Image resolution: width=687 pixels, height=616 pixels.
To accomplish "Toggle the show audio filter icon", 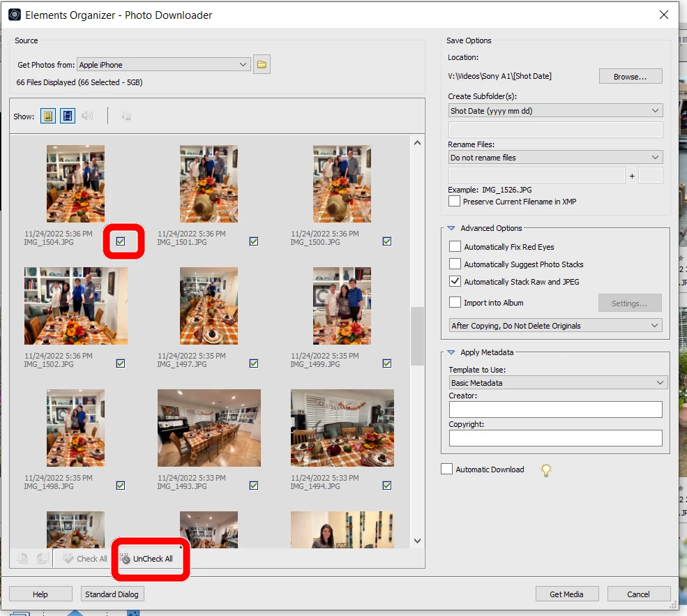I will pos(86,116).
